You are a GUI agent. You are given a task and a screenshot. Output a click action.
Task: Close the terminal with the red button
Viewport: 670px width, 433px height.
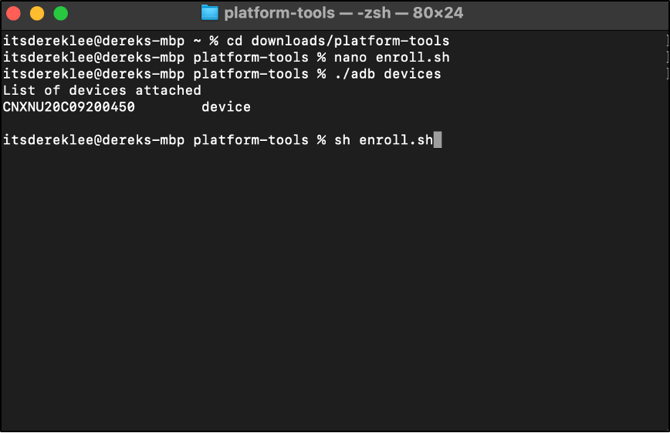(13, 13)
